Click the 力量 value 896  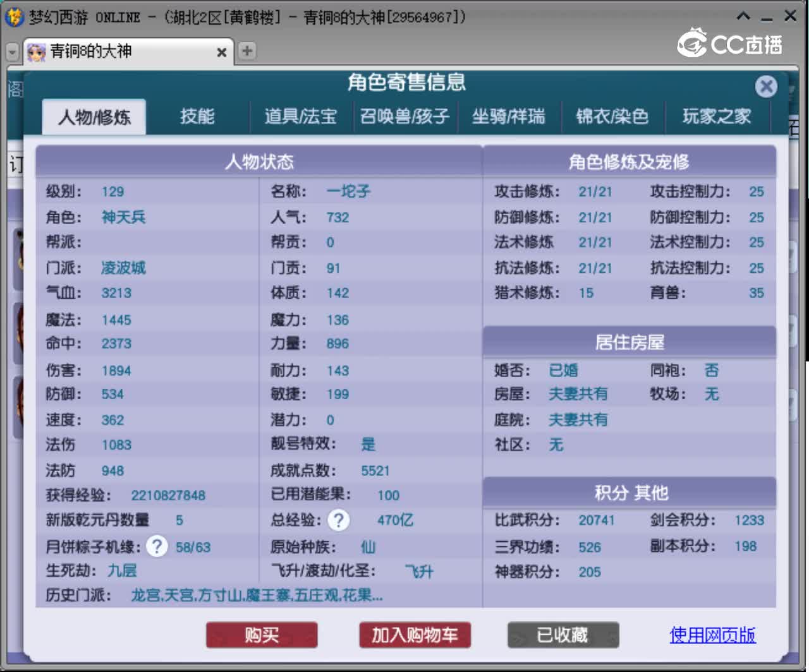pyautogui.click(x=338, y=344)
